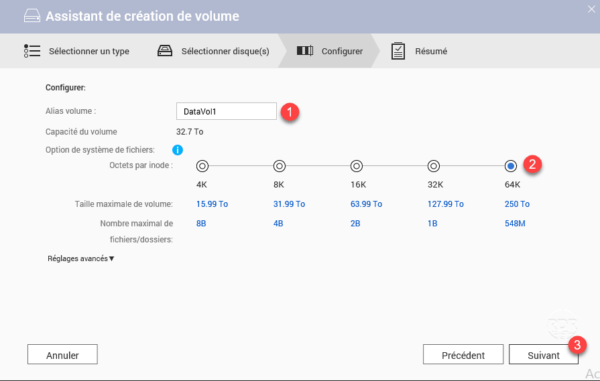Screen dimensions: 600x381
Task: Click the 64K inode label
Action: tap(512, 185)
